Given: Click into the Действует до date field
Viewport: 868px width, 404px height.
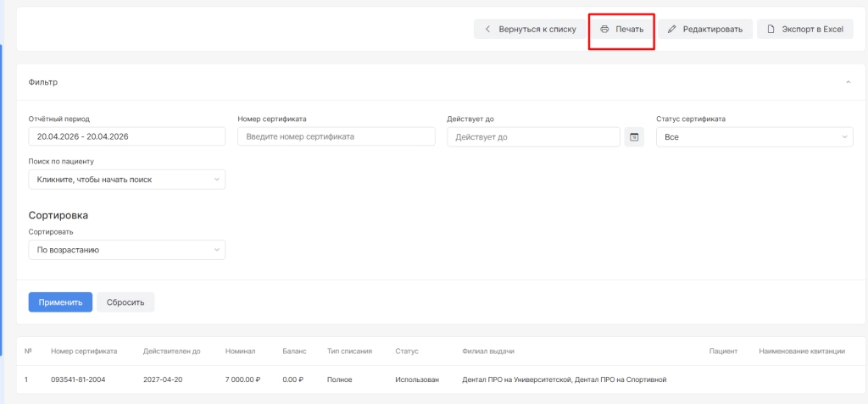Looking at the screenshot, I should click(533, 137).
